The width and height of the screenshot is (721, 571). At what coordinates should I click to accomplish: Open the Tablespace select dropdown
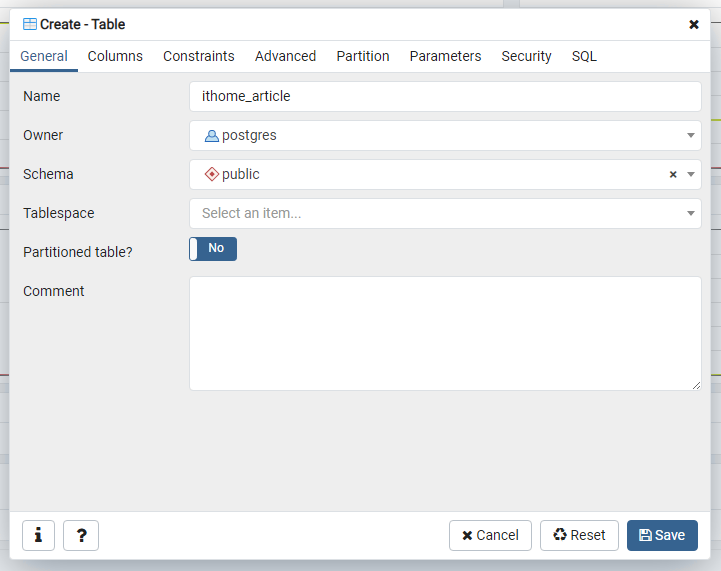tap(445, 213)
